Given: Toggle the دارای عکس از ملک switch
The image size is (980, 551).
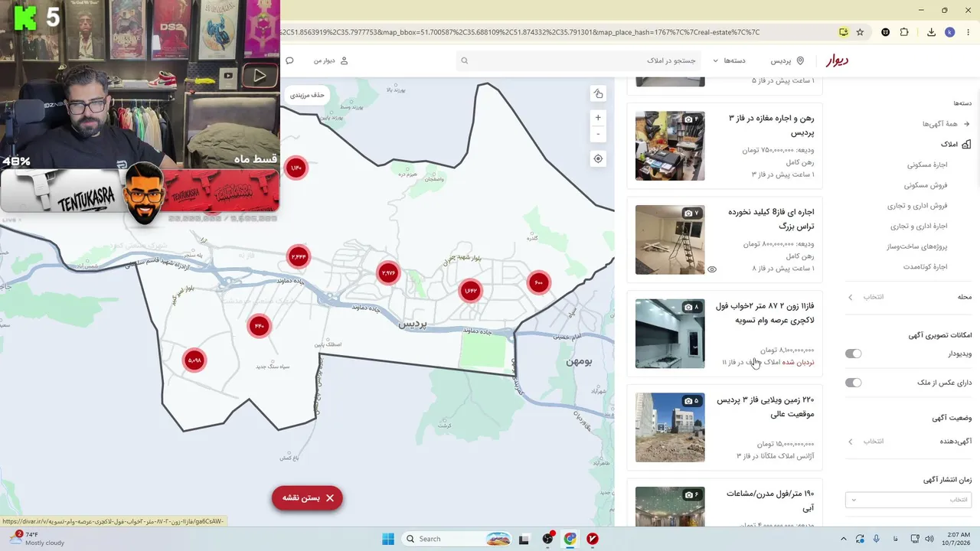Looking at the screenshot, I should [x=853, y=383].
